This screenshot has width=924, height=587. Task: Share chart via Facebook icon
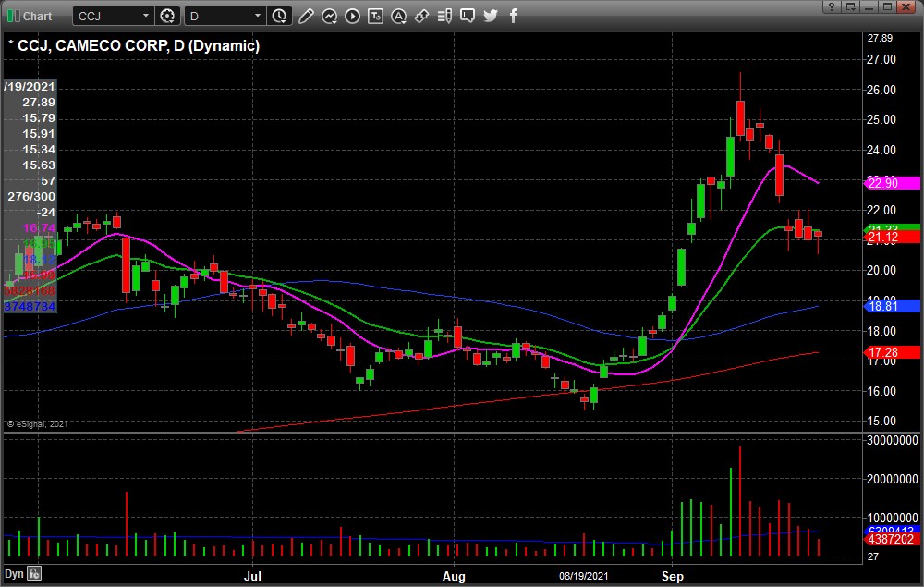tap(514, 16)
